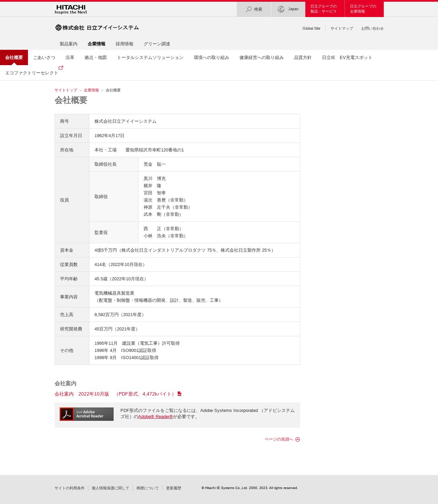Click the 1962年4月17日 table cell
The image size is (438, 504).
point(194,136)
